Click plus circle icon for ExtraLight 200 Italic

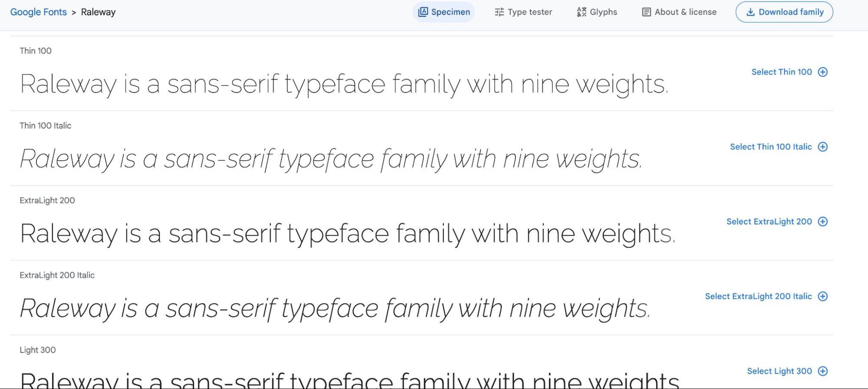click(x=822, y=296)
